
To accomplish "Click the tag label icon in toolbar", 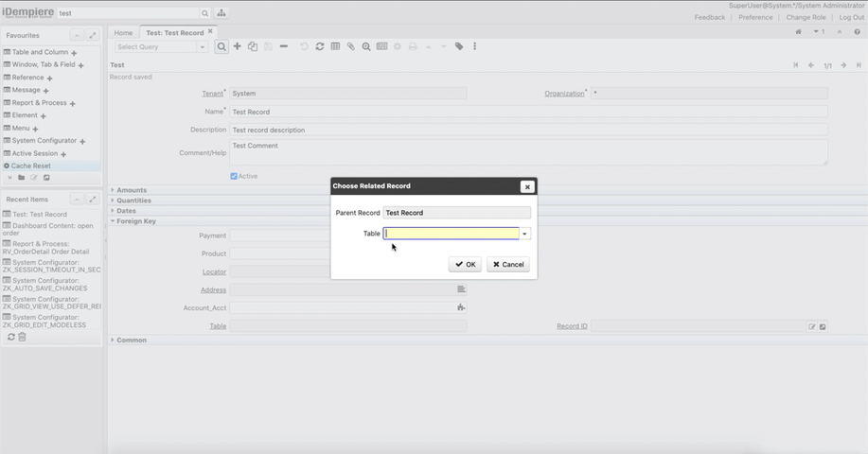I will pyautogui.click(x=459, y=46).
